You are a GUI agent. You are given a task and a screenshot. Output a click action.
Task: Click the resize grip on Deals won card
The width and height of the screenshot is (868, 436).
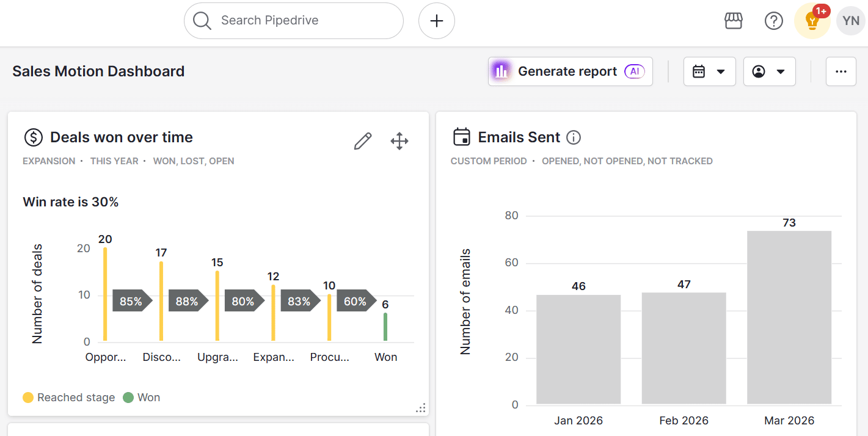421,408
